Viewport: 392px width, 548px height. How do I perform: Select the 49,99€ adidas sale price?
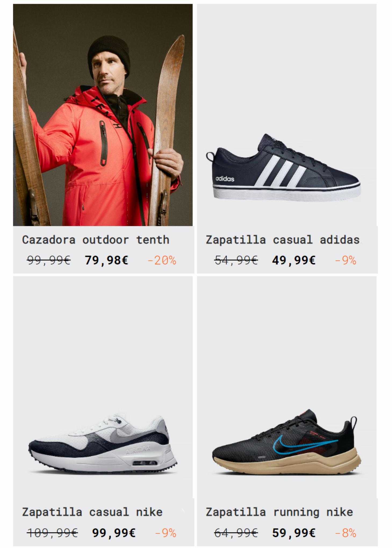[x=294, y=260]
